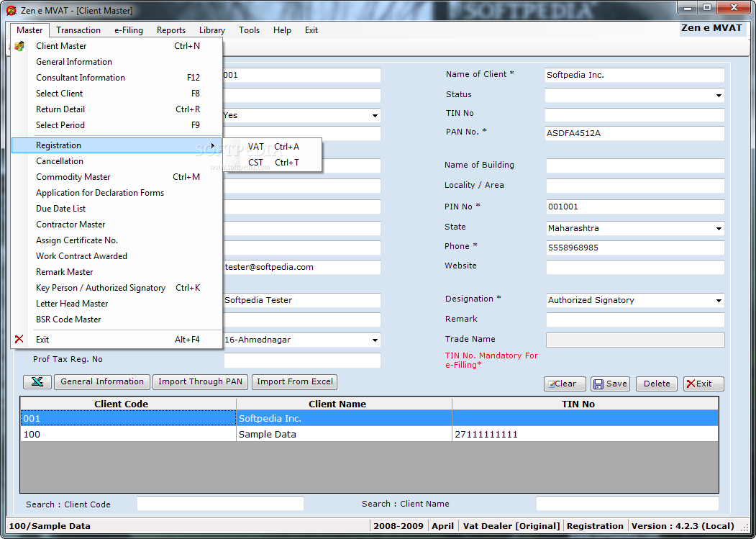
Task: Click the Save button with floppy icon
Action: coord(611,384)
